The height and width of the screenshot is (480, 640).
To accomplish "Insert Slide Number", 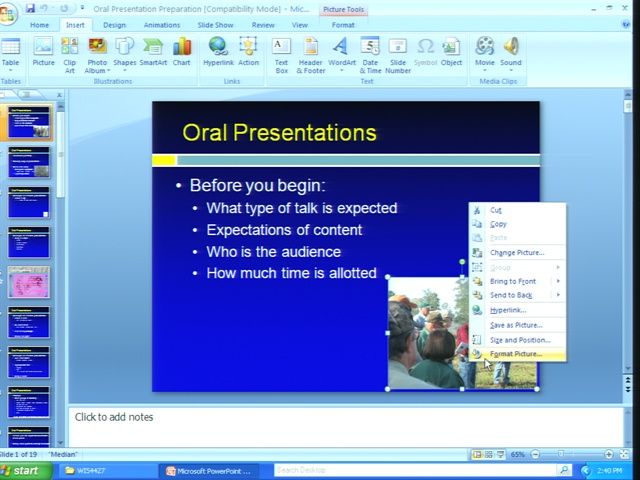I will (398, 56).
